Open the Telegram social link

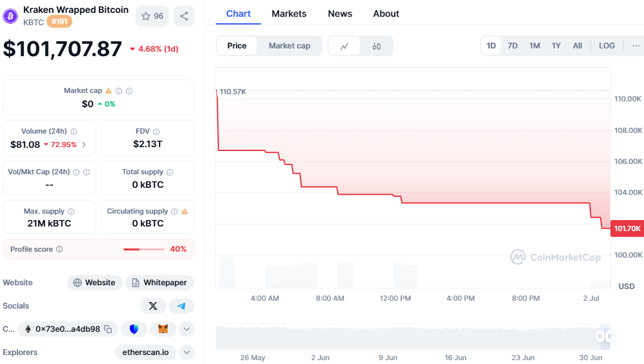pyautogui.click(x=181, y=306)
